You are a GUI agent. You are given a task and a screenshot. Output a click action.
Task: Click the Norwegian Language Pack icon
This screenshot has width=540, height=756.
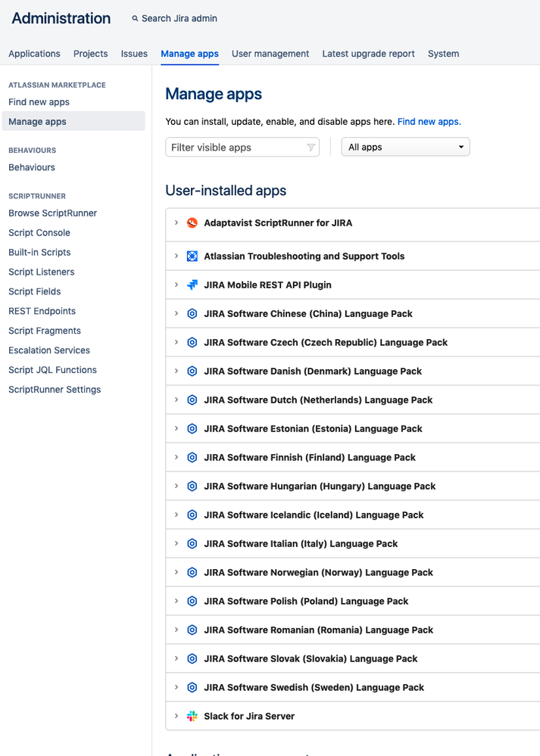coord(192,572)
